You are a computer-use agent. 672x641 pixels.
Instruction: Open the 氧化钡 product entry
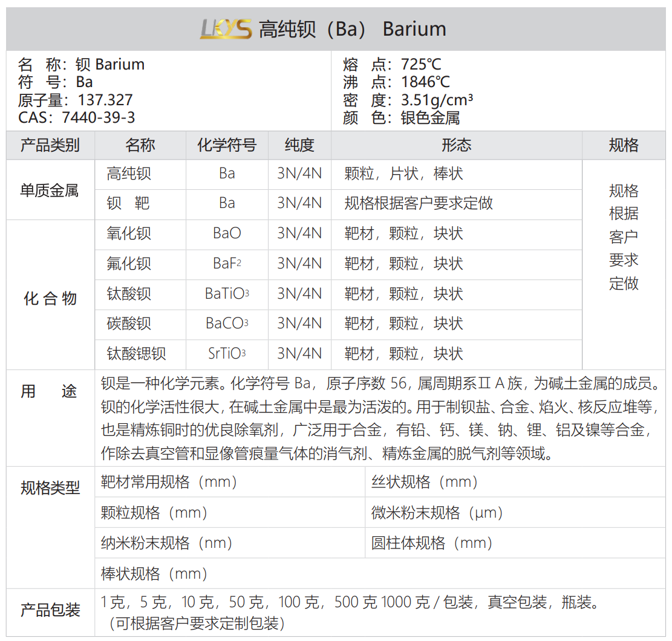[129, 234]
